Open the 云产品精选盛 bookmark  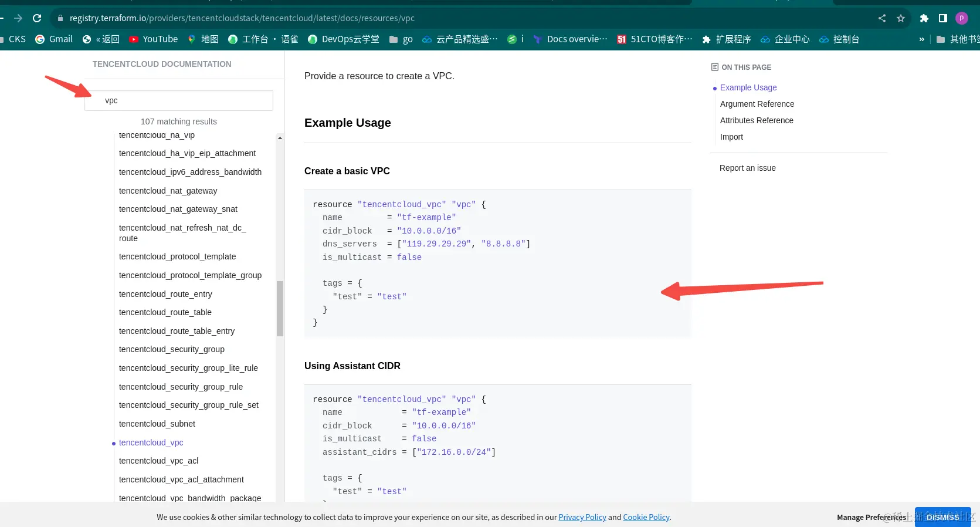coord(460,39)
